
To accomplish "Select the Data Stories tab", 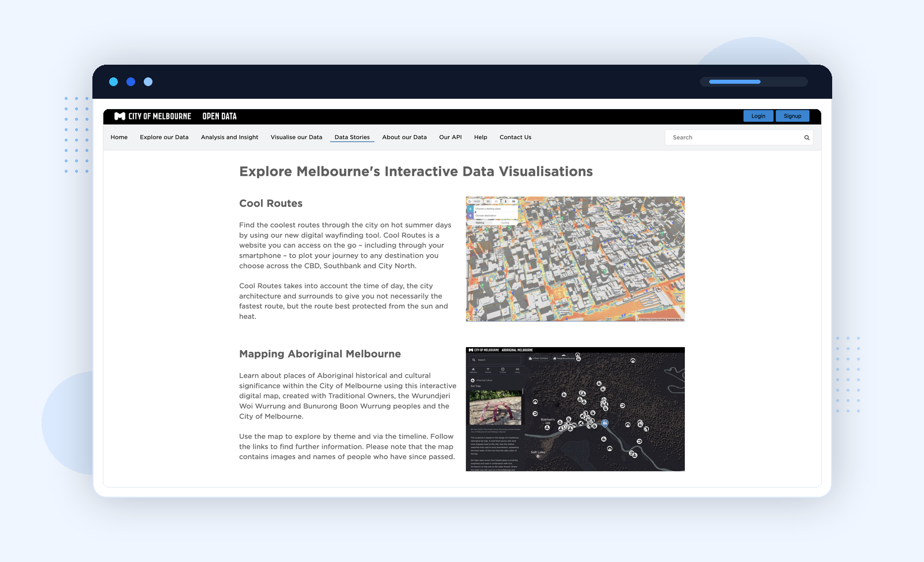I will [x=352, y=137].
